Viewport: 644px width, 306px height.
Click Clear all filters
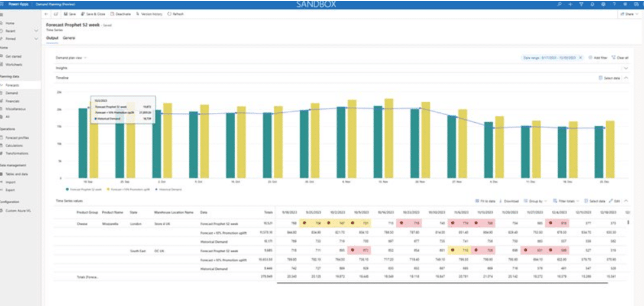tap(620, 58)
